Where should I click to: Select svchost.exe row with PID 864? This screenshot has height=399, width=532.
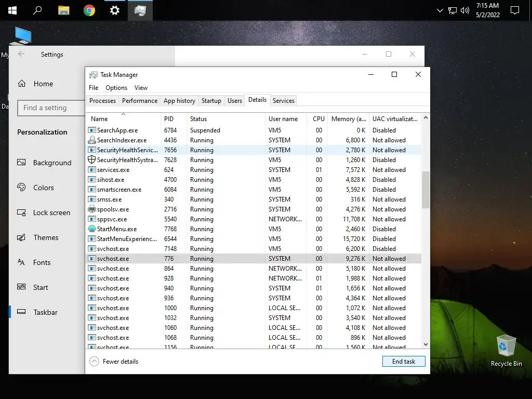(254, 269)
